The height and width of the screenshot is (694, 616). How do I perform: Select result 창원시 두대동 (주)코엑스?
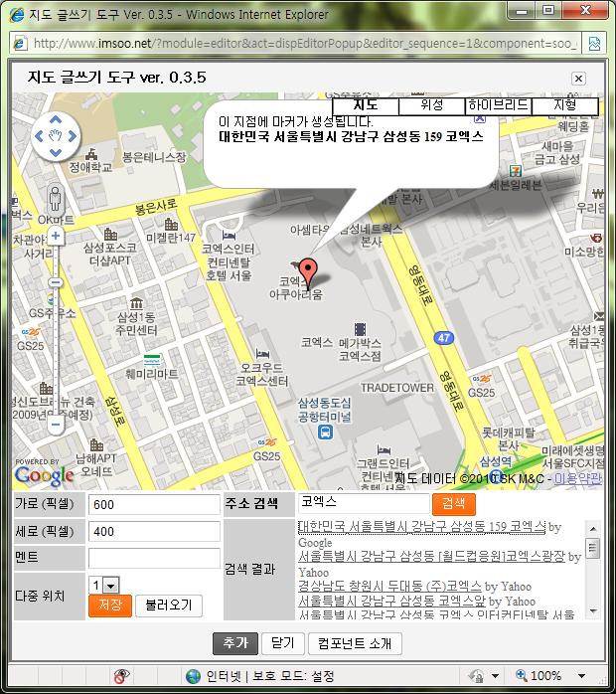click(389, 587)
